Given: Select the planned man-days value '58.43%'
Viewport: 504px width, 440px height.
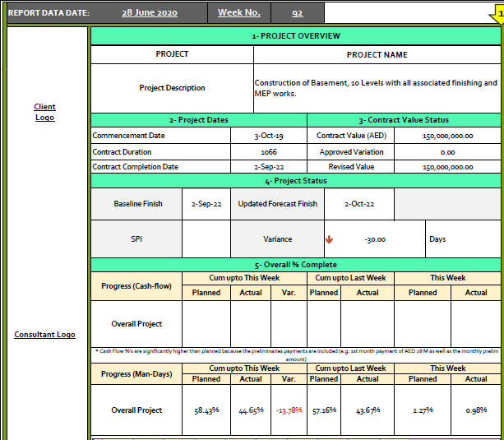Looking at the screenshot, I should [206, 410].
